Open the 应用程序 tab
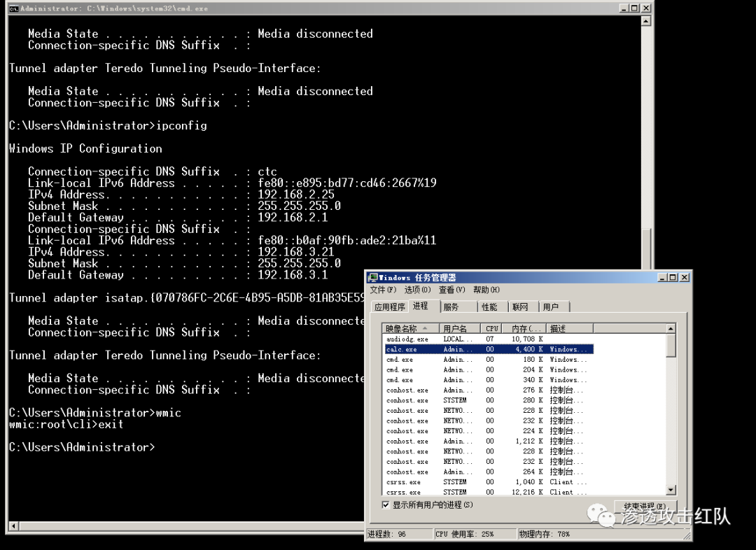Viewport: 756px width, 550px height. 390,306
